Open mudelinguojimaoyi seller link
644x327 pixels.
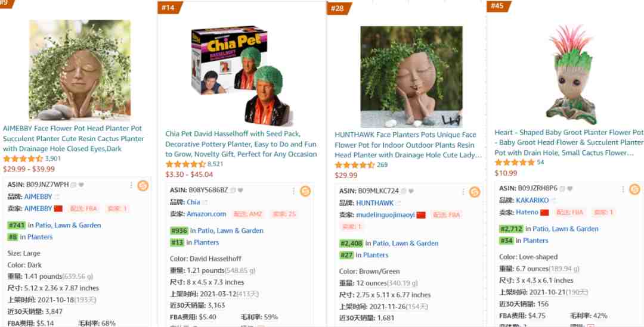click(385, 215)
